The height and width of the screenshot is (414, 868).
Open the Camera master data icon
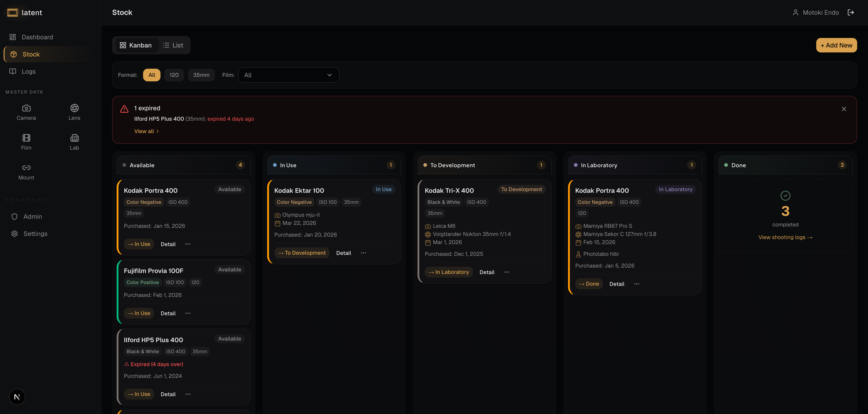(x=26, y=112)
